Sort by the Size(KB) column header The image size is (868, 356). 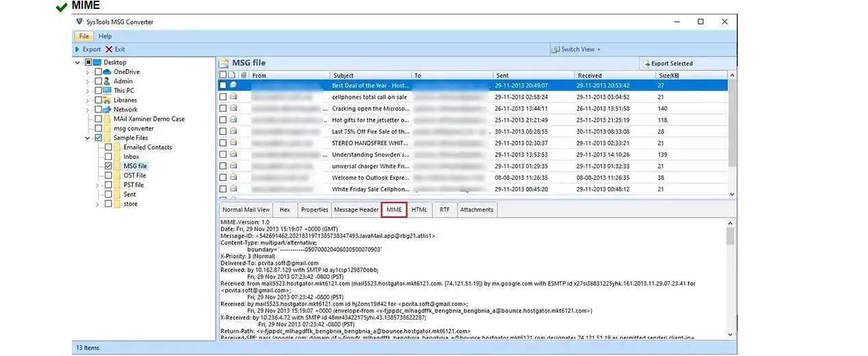point(691,75)
